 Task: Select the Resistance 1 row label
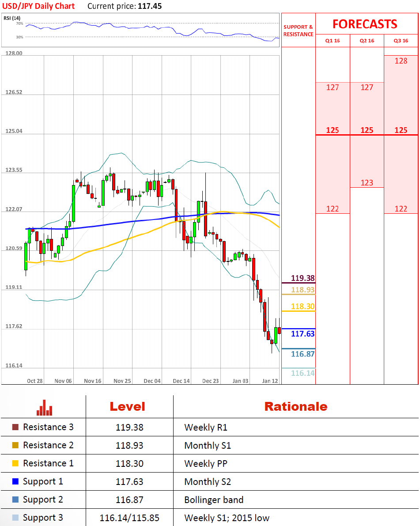tap(48, 463)
